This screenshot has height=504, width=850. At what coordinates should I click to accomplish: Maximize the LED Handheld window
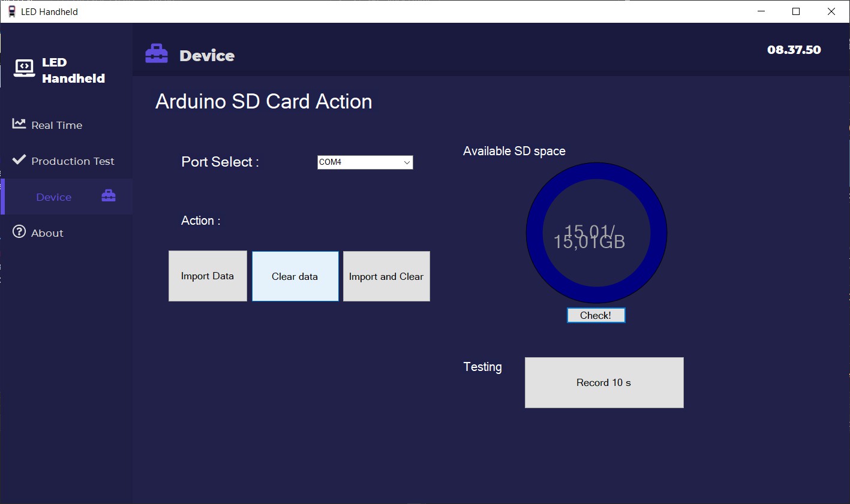point(796,11)
